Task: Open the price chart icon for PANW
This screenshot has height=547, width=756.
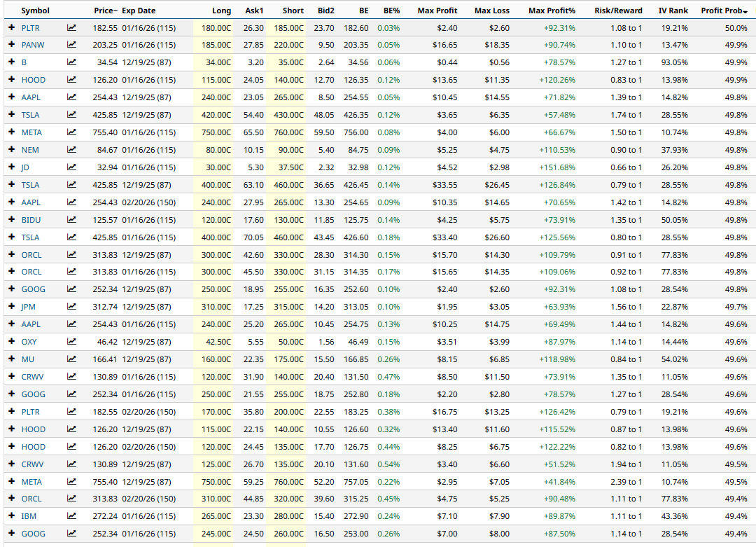Action: [71, 45]
